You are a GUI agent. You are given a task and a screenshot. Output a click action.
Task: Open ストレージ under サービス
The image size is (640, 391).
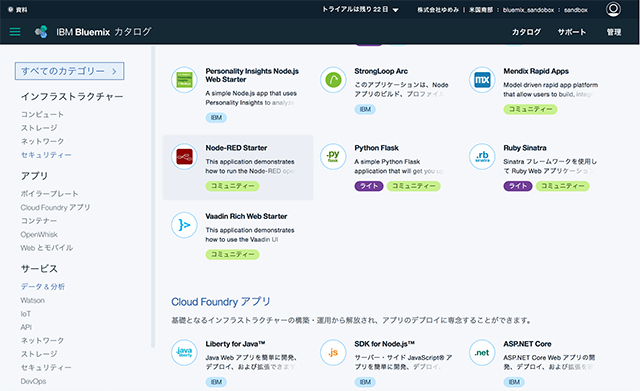coord(39,354)
